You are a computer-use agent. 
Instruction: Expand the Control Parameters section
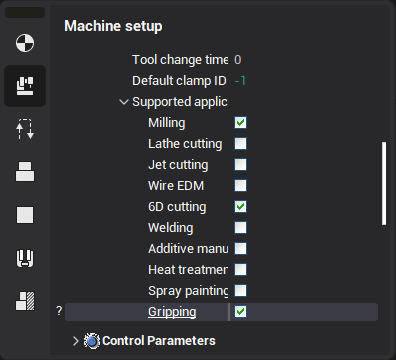76,341
